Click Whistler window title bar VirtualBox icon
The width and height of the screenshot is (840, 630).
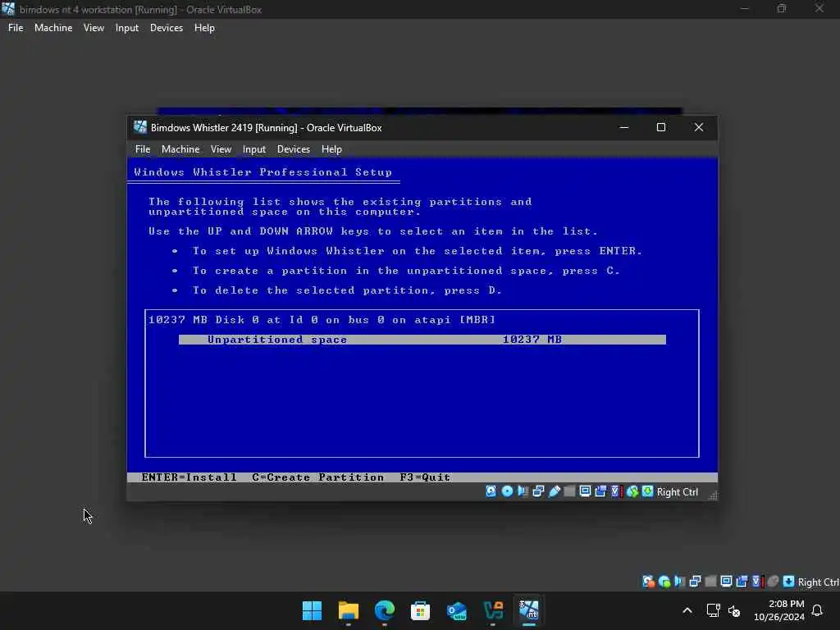coord(140,127)
